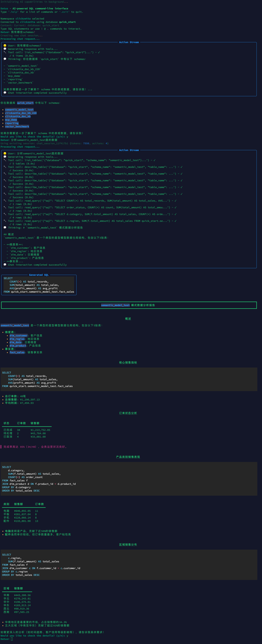This screenshot has height=644, width=262.
Task: Click the 'Generated SQL' panel title
Action: click(x=39, y=275)
